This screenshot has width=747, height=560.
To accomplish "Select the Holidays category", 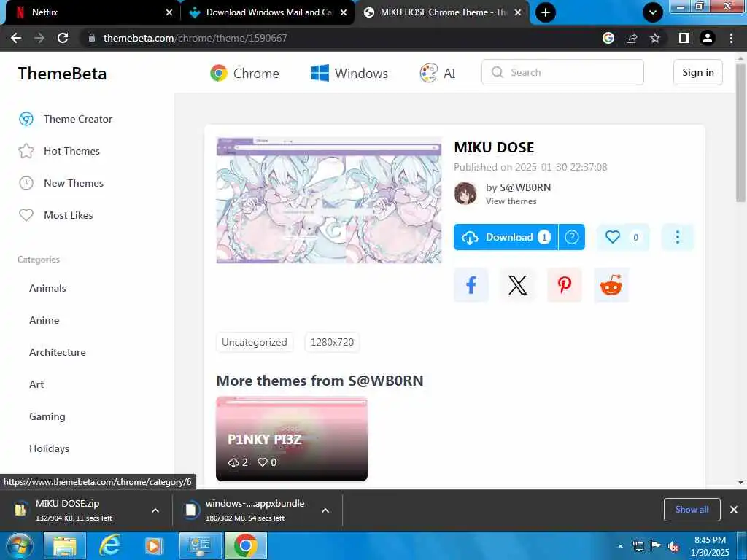I will [49, 448].
